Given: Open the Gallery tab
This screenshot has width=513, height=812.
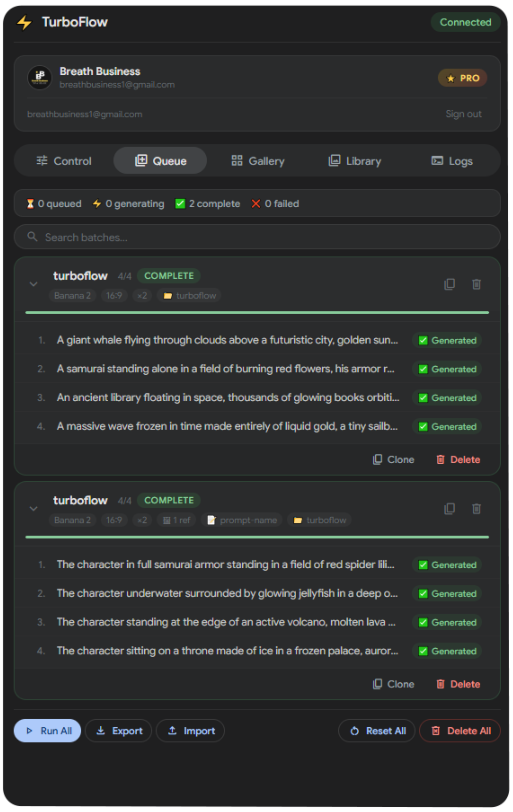Looking at the screenshot, I should click(x=258, y=161).
